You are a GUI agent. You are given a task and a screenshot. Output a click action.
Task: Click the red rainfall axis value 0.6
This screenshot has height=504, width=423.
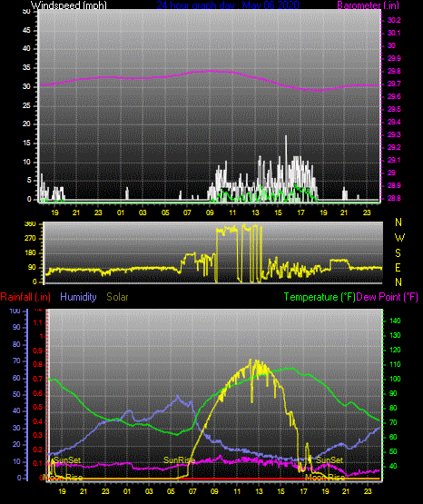[x=37, y=393]
